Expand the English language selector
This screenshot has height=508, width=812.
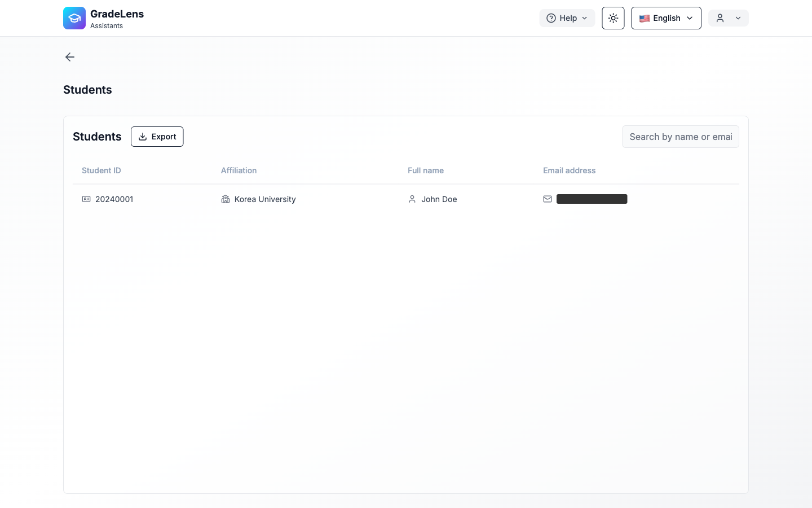click(x=666, y=18)
